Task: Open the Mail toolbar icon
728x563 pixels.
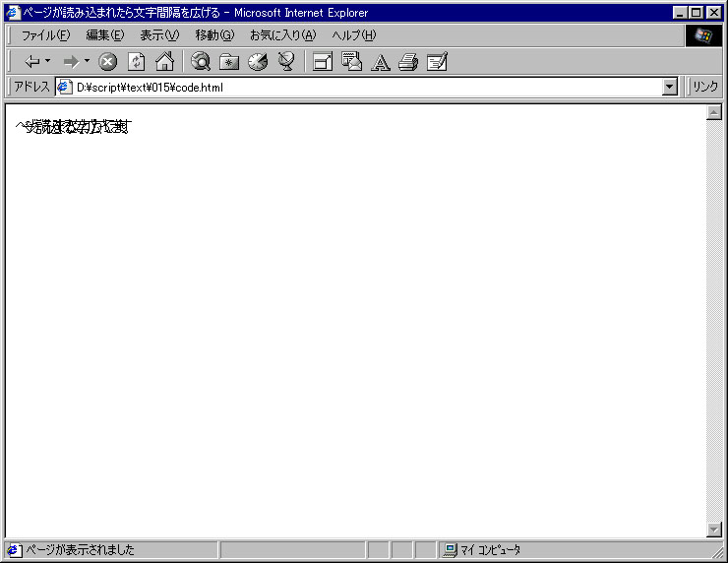Action: click(351, 61)
